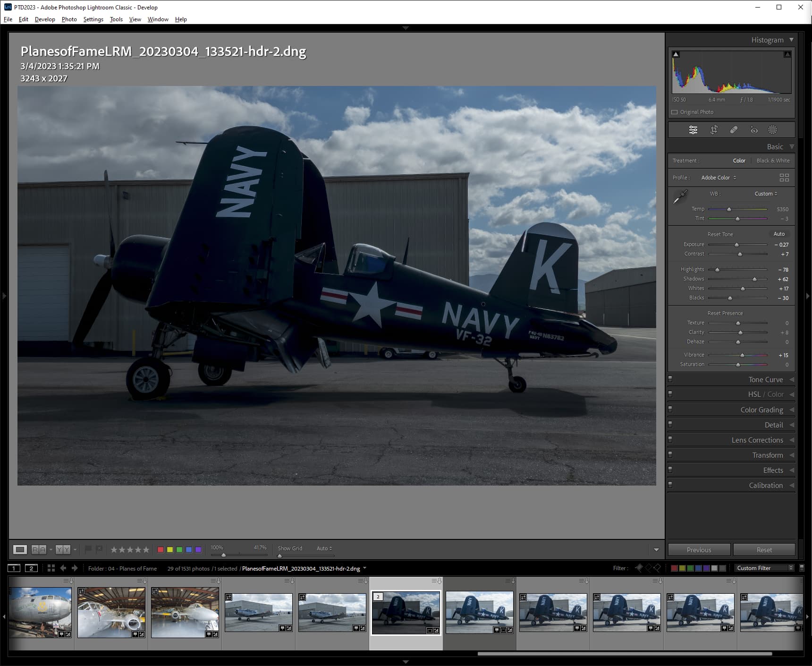This screenshot has height=666, width=812.
Task: Expand the Custom Filter dropdown
Action: 764,568
